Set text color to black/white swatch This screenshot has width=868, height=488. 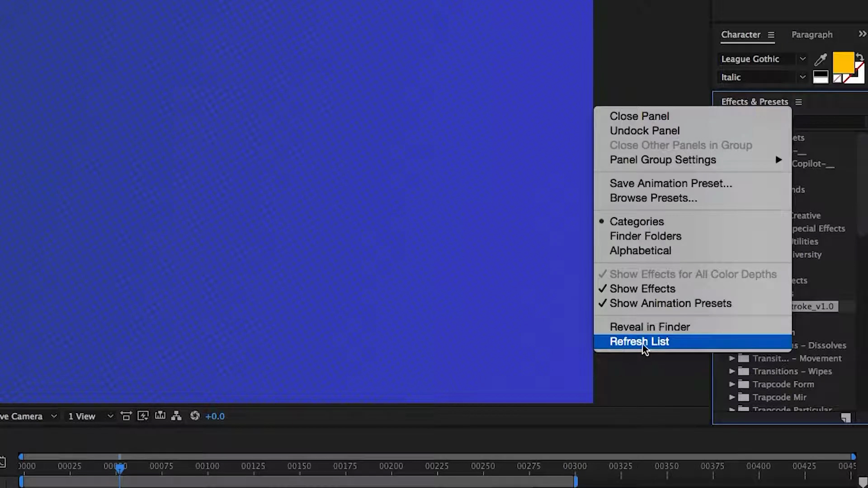[820, 77]
